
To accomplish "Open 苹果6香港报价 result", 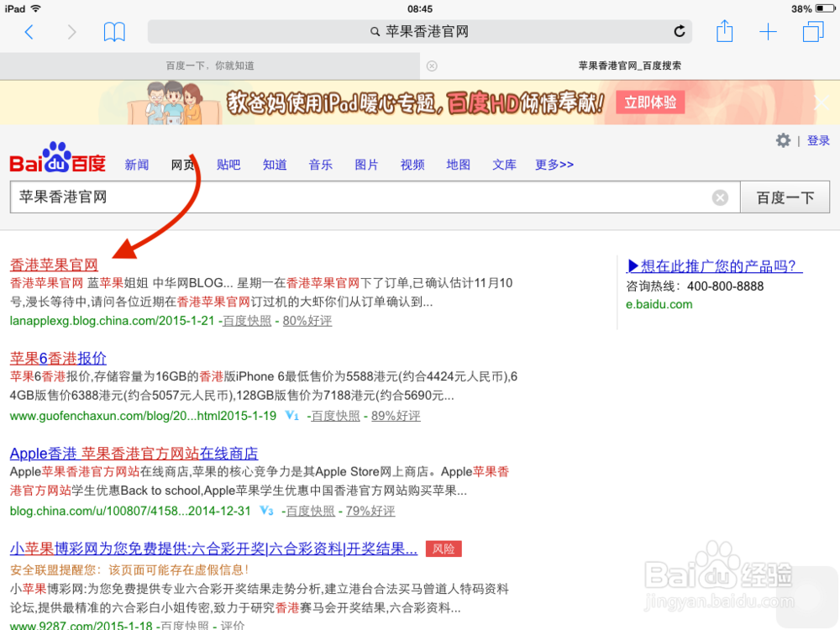I will tap(58, 359).
